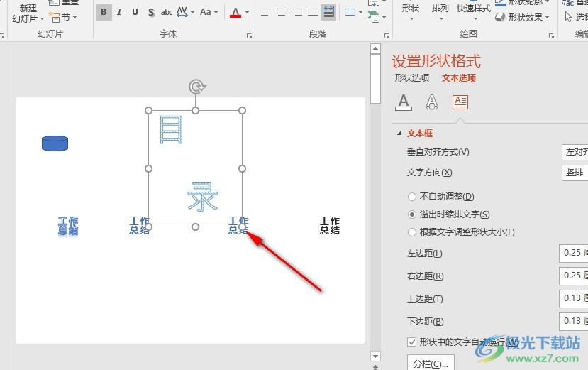Open character spacing AV menu
This screenshot has height=370, width=588.
185,12
